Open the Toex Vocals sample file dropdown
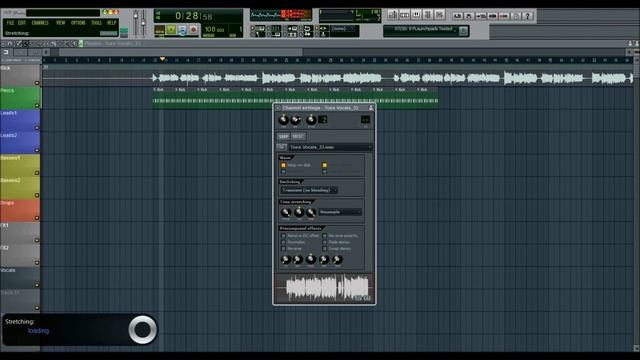 (330, 147)
